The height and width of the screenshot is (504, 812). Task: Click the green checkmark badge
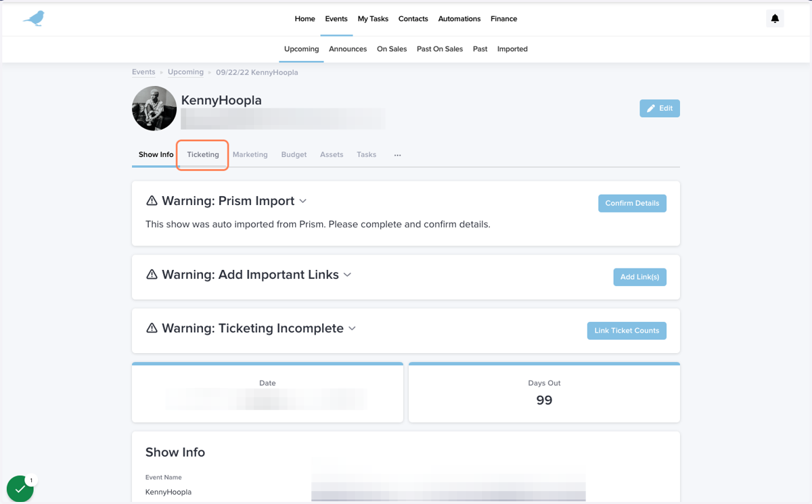tap(20, 488)
